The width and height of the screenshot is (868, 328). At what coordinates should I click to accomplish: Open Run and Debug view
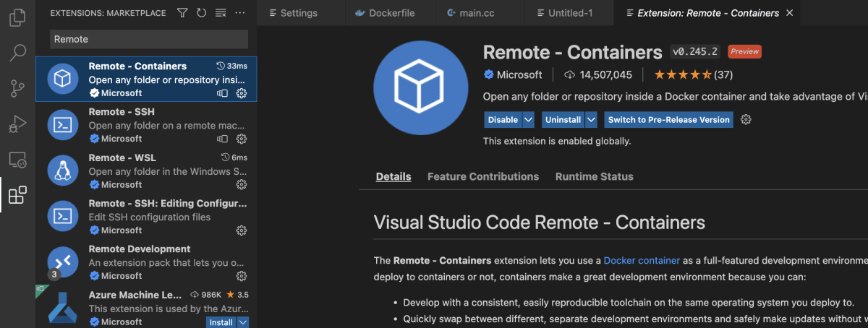coord(17,124)
